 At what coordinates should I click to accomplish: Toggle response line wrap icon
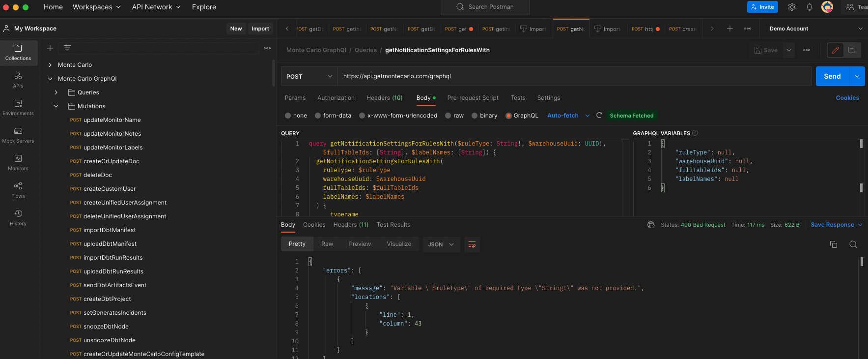pyautogui.click(x=472, y=244)
